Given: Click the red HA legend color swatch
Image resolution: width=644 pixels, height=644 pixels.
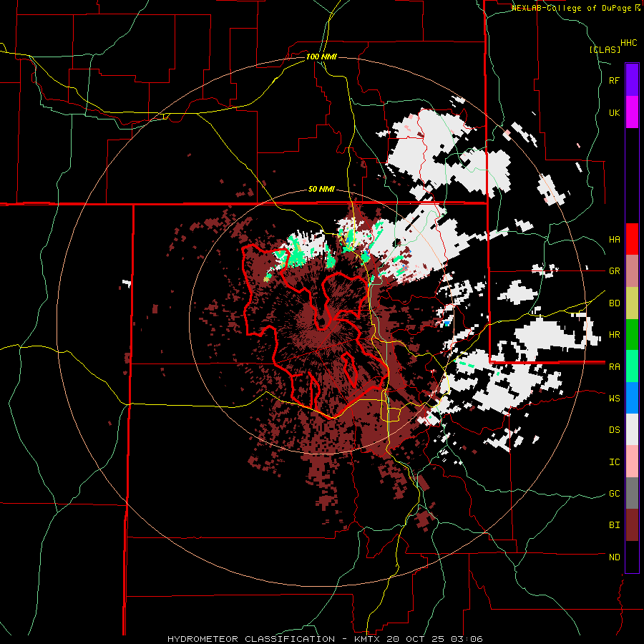Looking at the screenshot, I should [x=632, y=239].
